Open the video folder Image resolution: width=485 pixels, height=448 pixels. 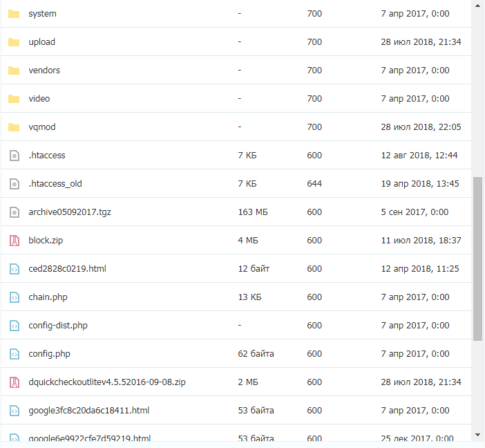click(39, 99)
